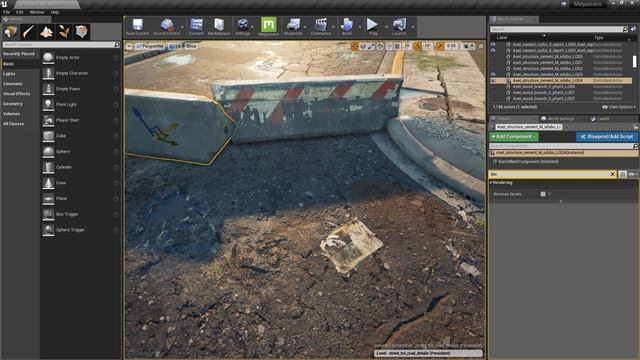Open the viewport options arrow menu
The width and height of the screenshot is (640, 360).
129,47
